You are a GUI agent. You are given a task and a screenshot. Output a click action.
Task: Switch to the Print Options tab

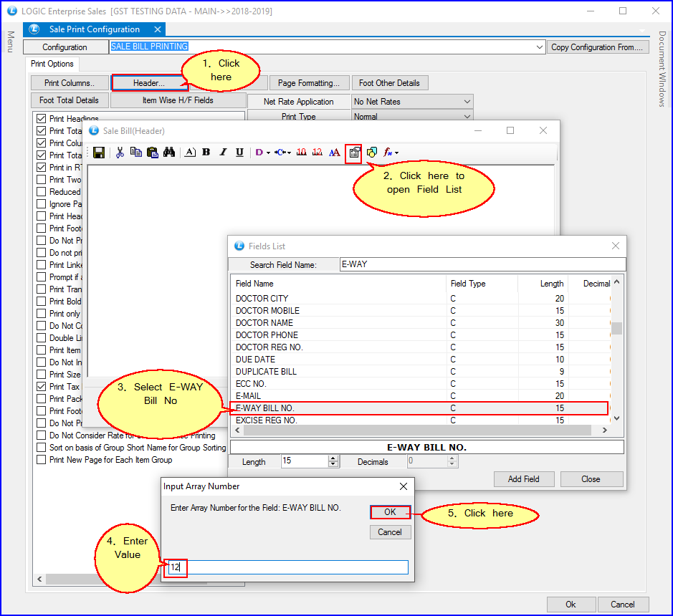(x=52, y=64)
